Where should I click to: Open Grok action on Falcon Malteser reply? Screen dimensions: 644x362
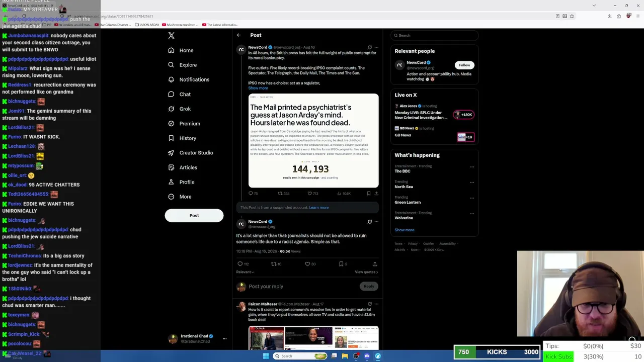[369, 304]
